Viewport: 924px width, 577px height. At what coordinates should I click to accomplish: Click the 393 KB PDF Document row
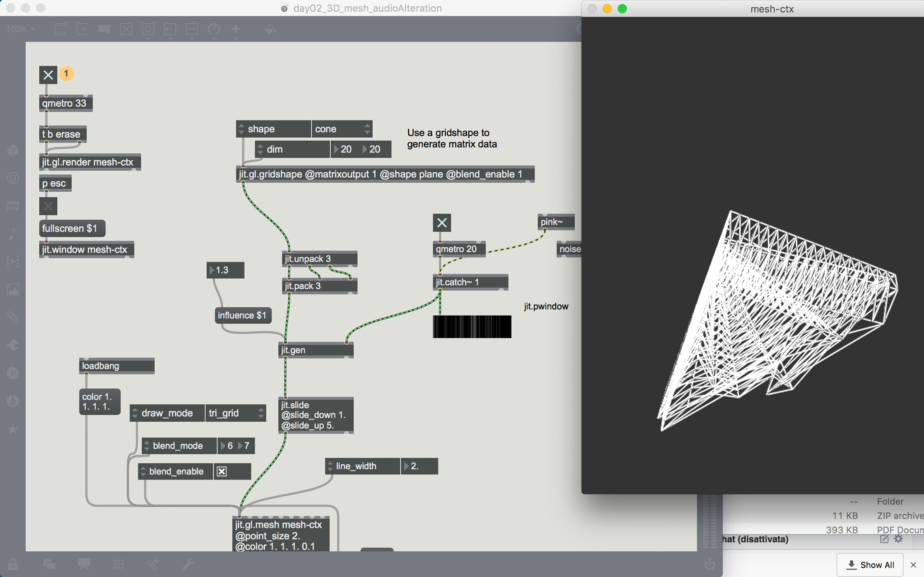click(823, 530)
